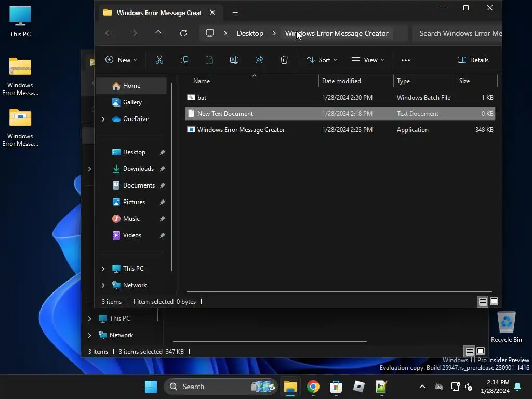Select Windows Error Message Creator application
This screenshot has width=532, height=399.
tap(340, 129)
